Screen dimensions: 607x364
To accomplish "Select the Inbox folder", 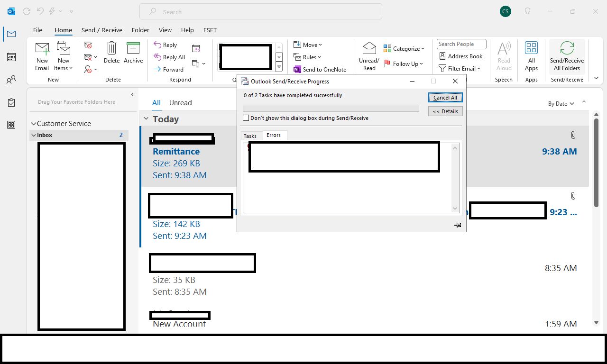I will (x=79, y=135).
